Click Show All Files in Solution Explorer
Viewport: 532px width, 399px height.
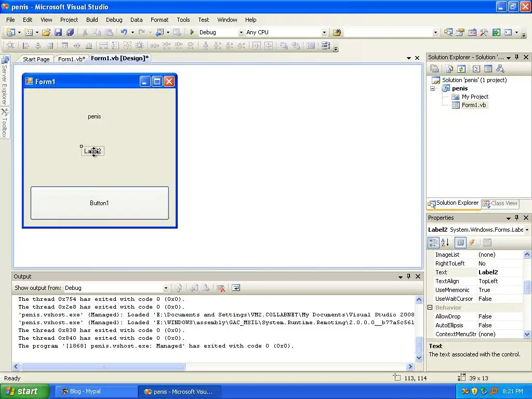point(449,69)
